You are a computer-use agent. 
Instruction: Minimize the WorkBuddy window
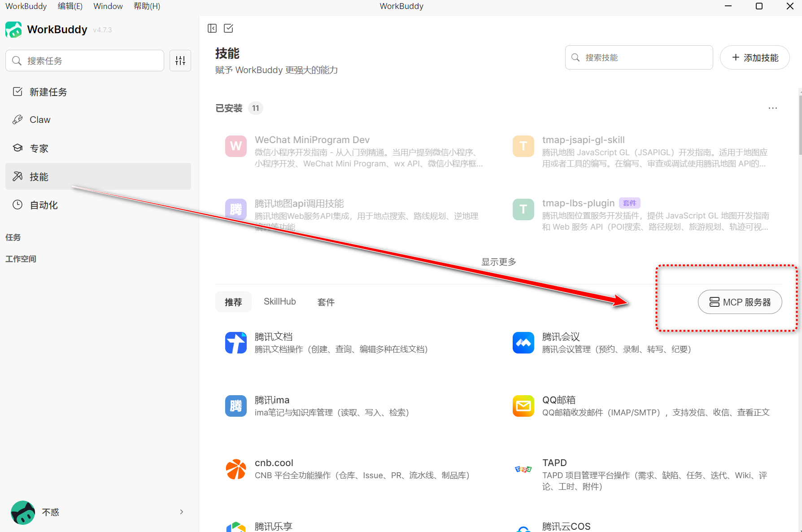tap(728, 6)
